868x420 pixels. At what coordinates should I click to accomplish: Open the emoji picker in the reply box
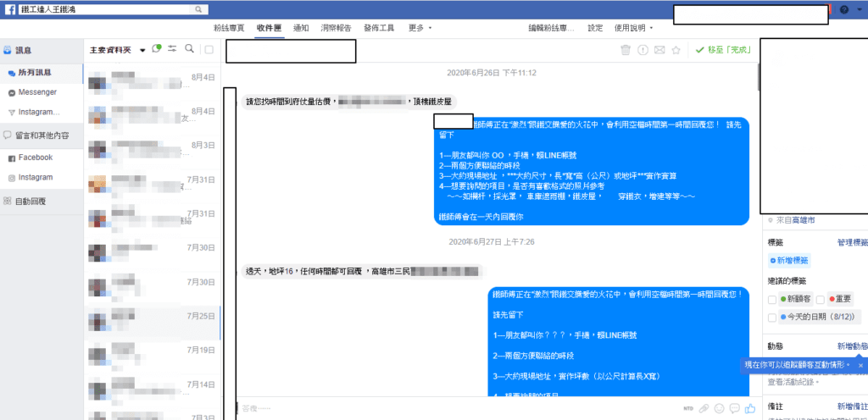click(719, 408)
